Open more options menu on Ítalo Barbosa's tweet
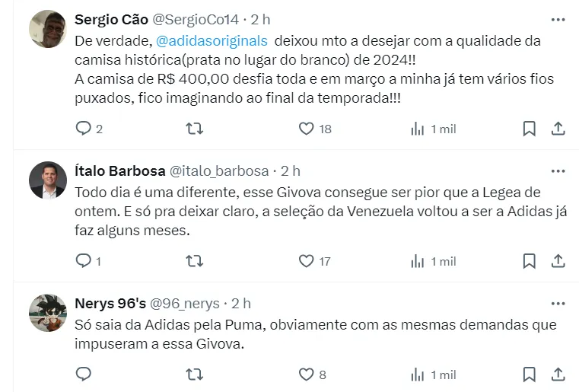Screen dimensions: 579x392 [558, 171]
